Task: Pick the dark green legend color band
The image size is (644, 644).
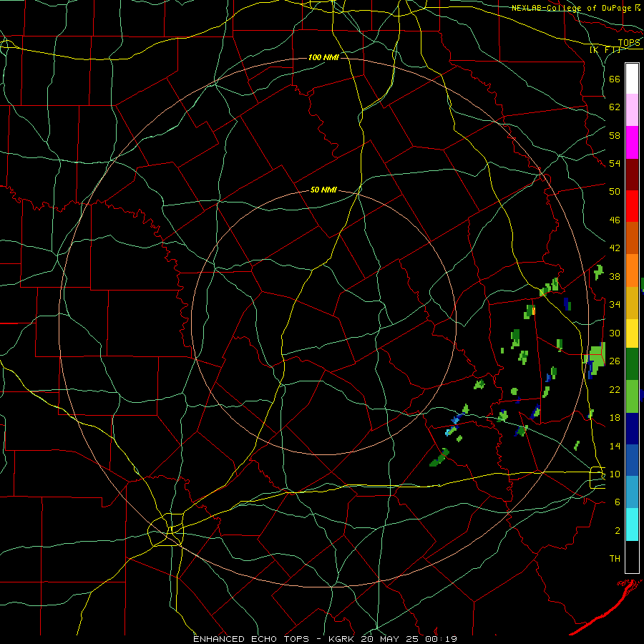Action: click(x=632, y=365)
